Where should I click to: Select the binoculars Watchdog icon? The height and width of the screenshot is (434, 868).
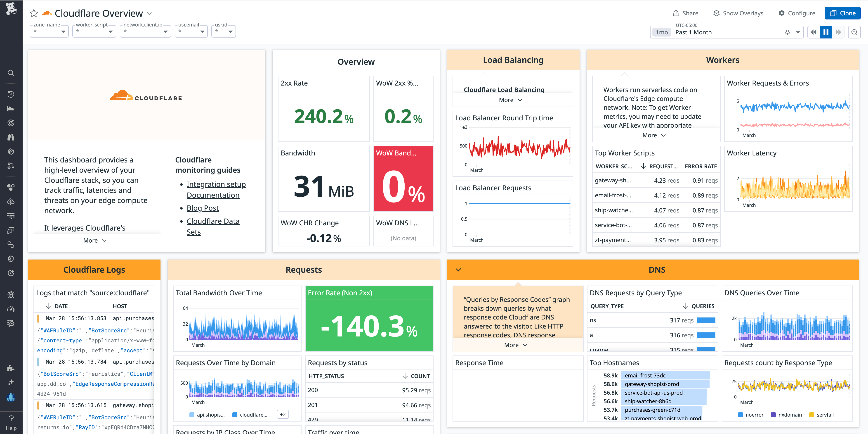(x=11, y=137)
